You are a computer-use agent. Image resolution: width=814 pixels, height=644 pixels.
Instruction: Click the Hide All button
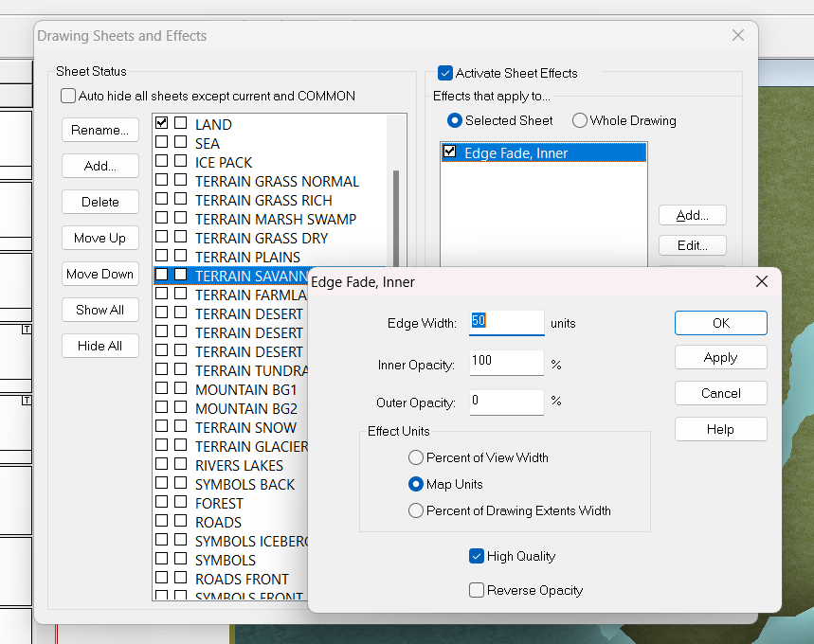coord(100,346)
